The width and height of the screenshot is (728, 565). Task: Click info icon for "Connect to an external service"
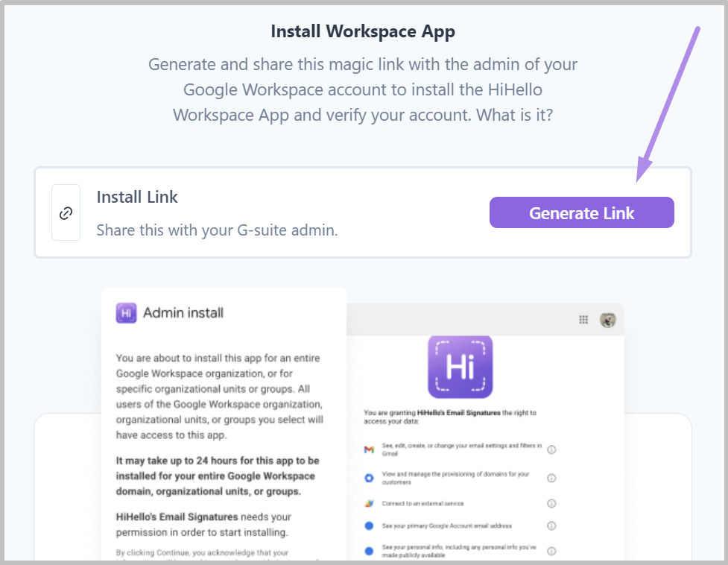coord(551,504)
